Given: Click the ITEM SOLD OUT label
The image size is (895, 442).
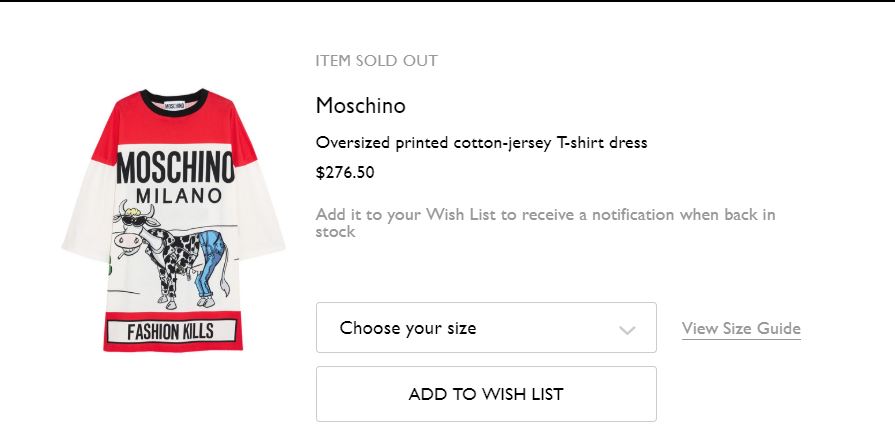Looking at the screenshot, I should [376, 61].
